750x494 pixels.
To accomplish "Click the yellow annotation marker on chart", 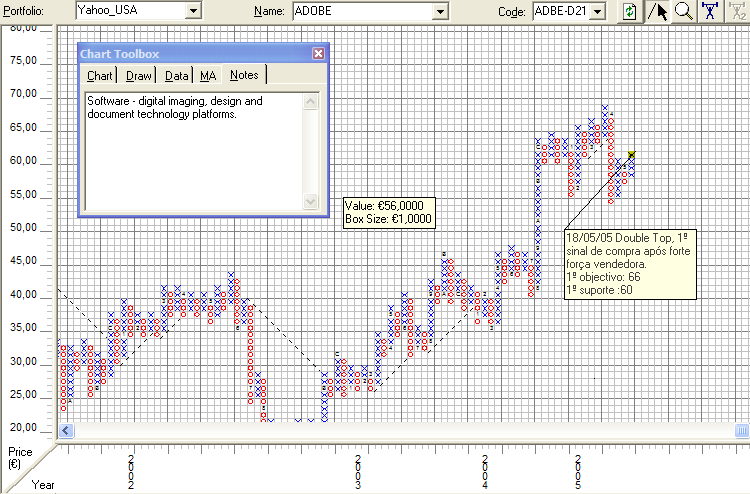I will point(631,155).
